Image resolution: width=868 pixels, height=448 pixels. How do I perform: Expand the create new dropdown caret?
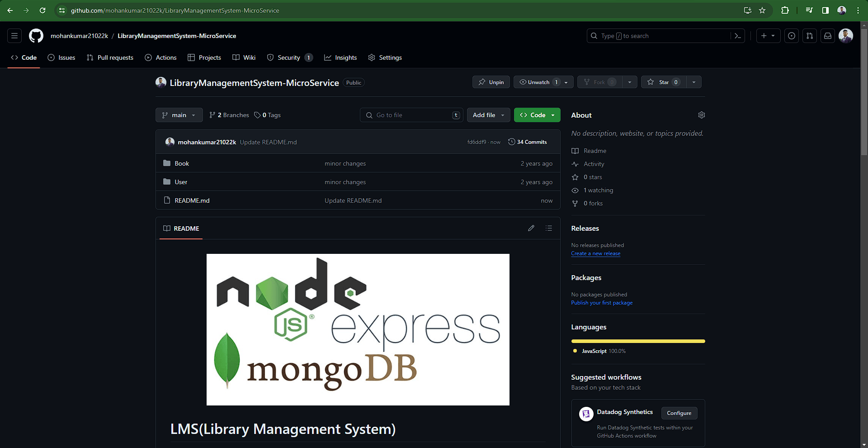(773, 36)
